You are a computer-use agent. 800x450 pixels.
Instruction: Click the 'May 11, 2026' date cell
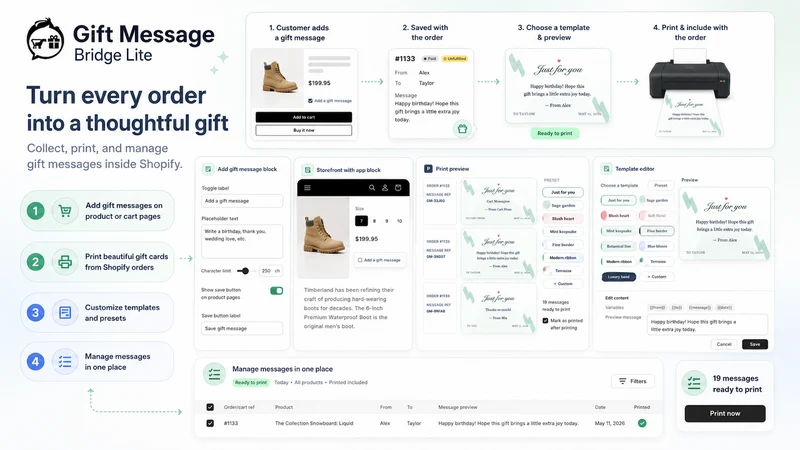pos(609,423)
